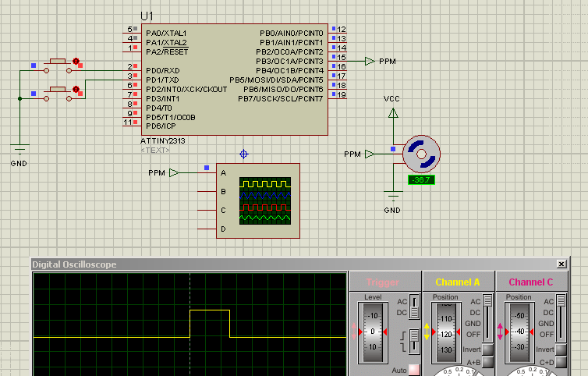Click the Trigger Level thumbwheel
Viewport: 588px width, 376px height.
[x=371, y=332]
